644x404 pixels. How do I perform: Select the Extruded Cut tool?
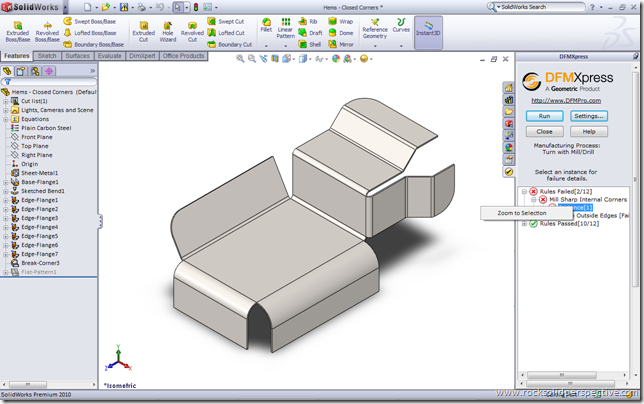click(x=143, y=32)
